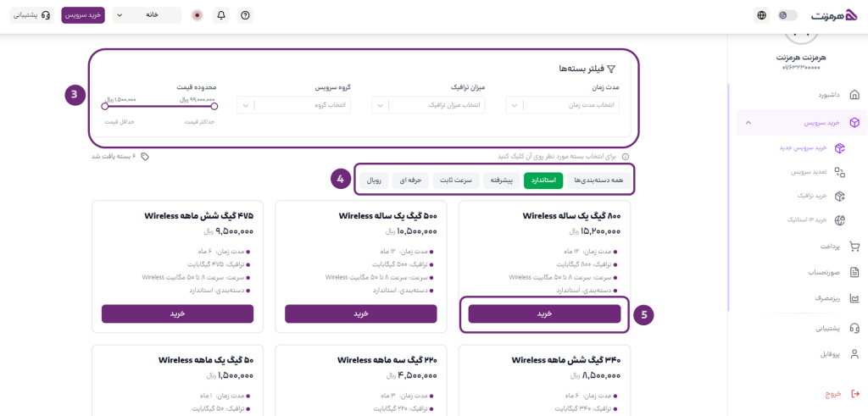
Task: Click the title ۲۲۰ گیگ سه ماهه Wireless
Action: 387,360
